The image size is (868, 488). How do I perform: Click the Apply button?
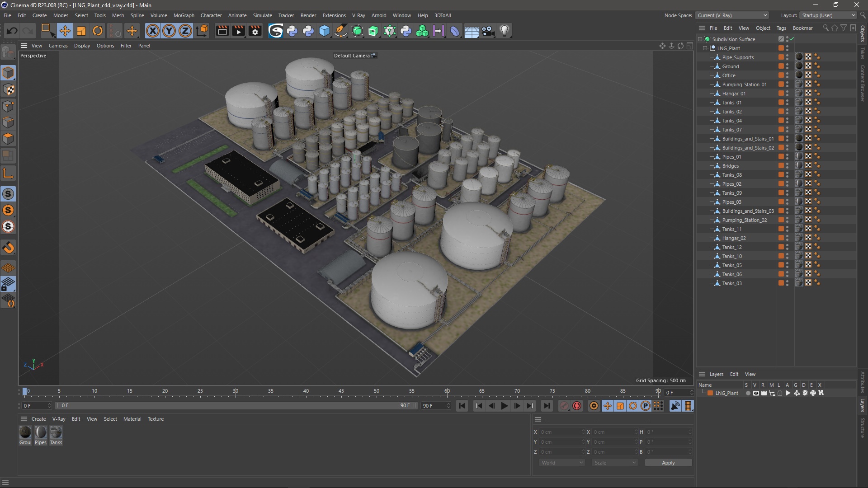668,463
